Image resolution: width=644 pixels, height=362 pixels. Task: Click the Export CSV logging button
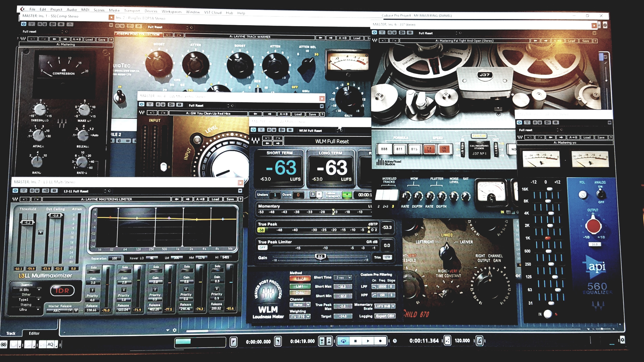pyautogui.click(x=385, y=316)
